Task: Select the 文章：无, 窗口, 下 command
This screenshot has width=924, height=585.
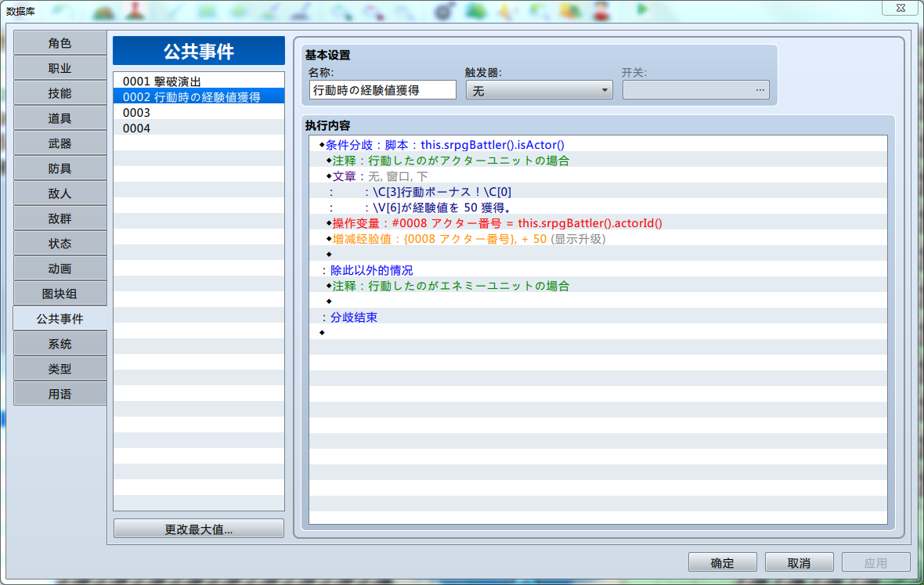Action: [x=598, y=176]
